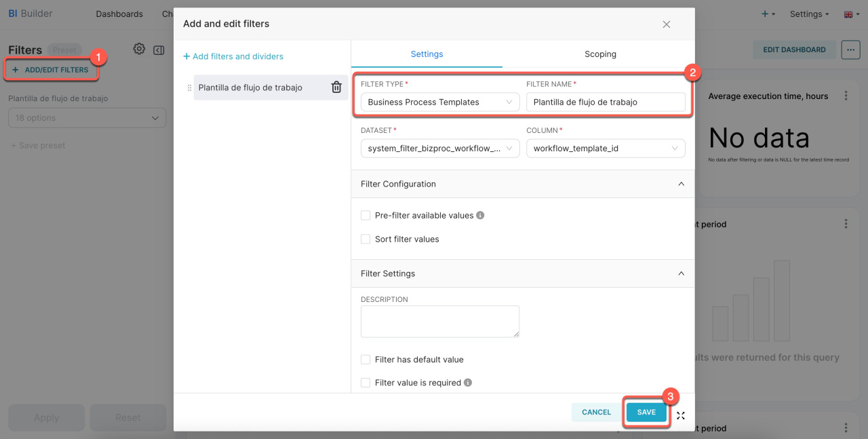Close the Add and edit filters dialog
This screenshot has height=439, width=868.
point(666,24)
